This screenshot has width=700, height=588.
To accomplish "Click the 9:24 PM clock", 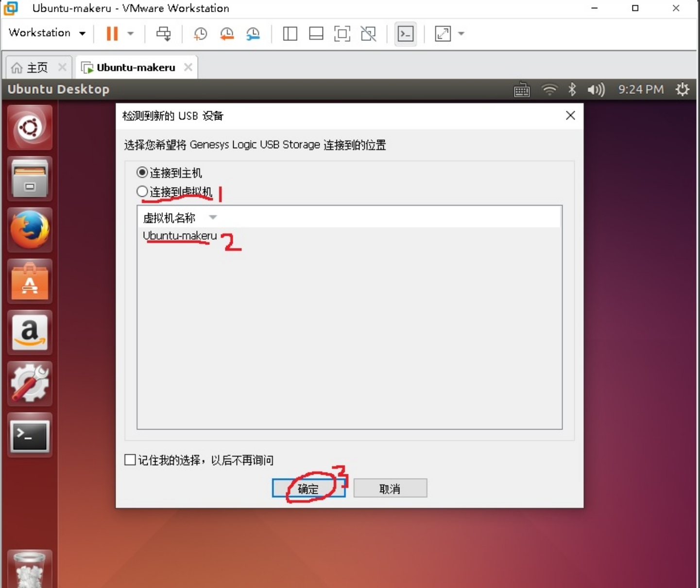I will pos(641,89).
